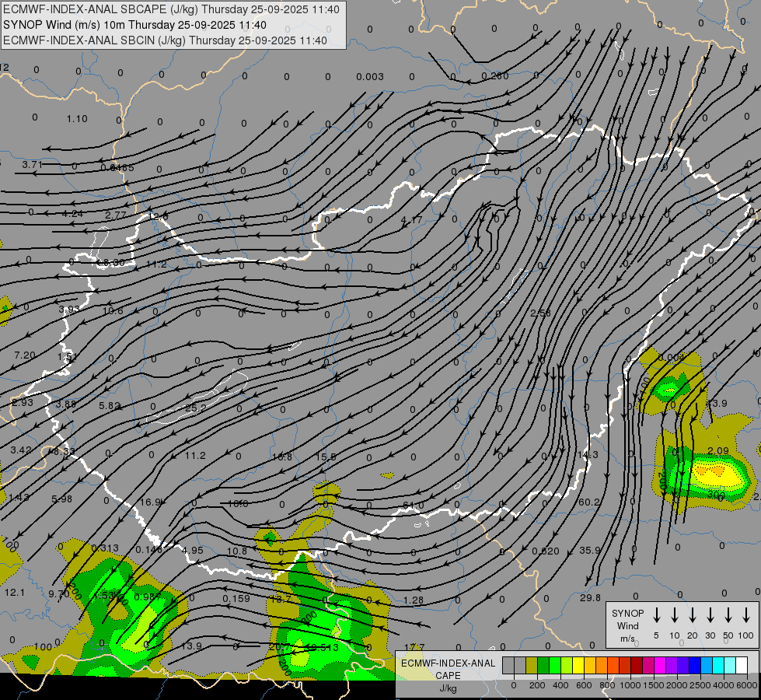
Task: Click the 9.70 value on the map
Action: tap(59, 593)
